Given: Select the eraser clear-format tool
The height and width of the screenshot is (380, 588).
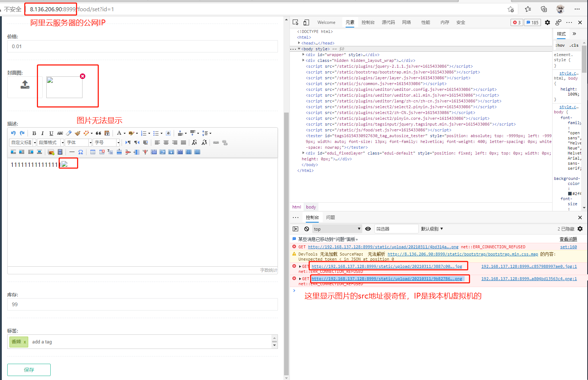Looking at the screenshot, I should [x=69, y=133].
